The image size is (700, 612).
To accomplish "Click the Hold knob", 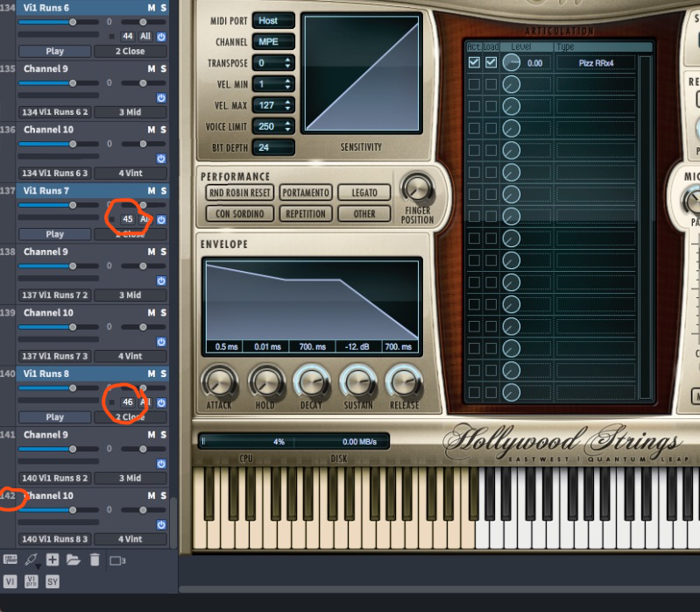I will 265,383.
